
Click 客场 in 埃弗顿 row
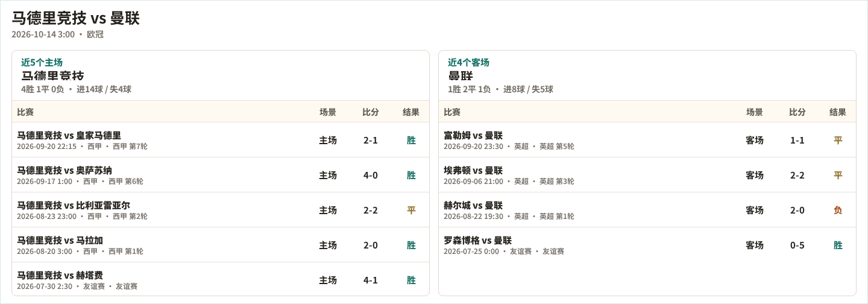(755, 175)
